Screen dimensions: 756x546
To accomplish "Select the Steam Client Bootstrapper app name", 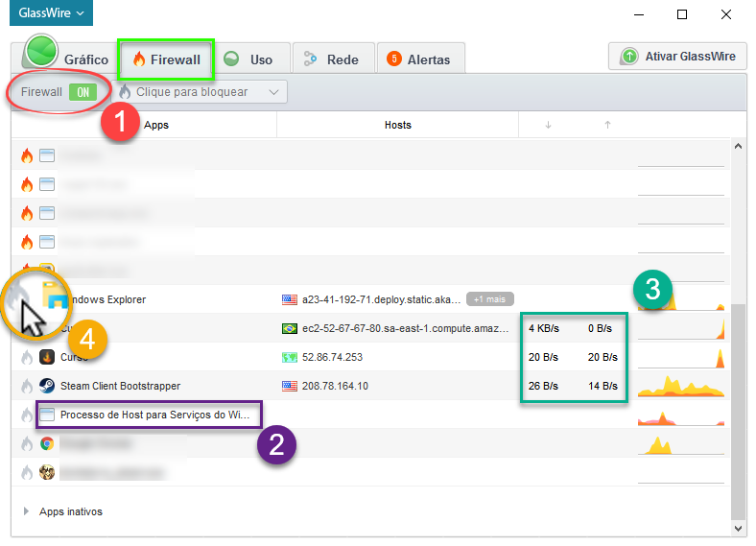I will (x=121, y=386).
